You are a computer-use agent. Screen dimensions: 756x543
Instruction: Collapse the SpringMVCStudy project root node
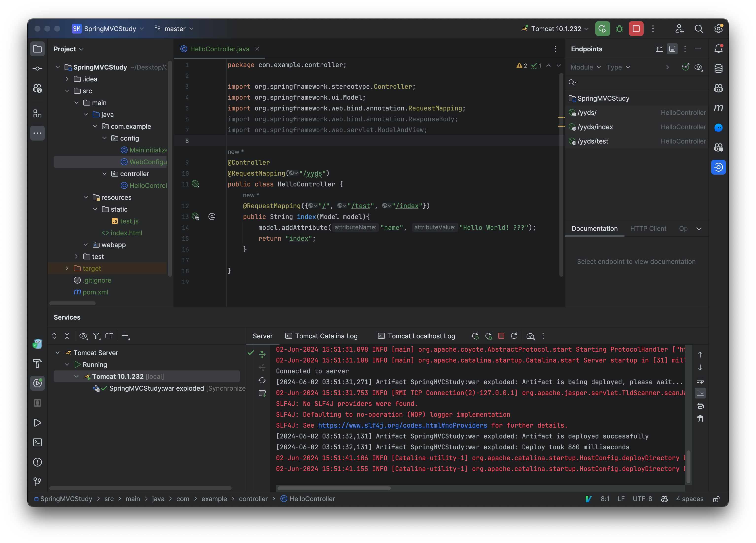(58, 67)
